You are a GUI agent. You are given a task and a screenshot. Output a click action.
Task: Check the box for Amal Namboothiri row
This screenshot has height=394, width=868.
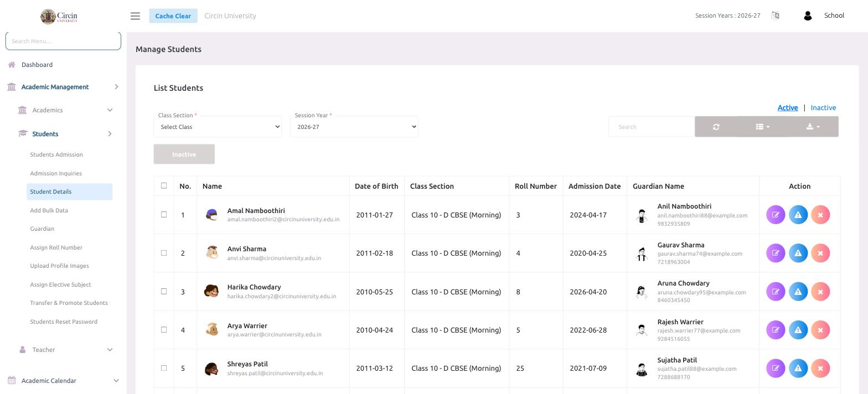[x=164, y=214]
